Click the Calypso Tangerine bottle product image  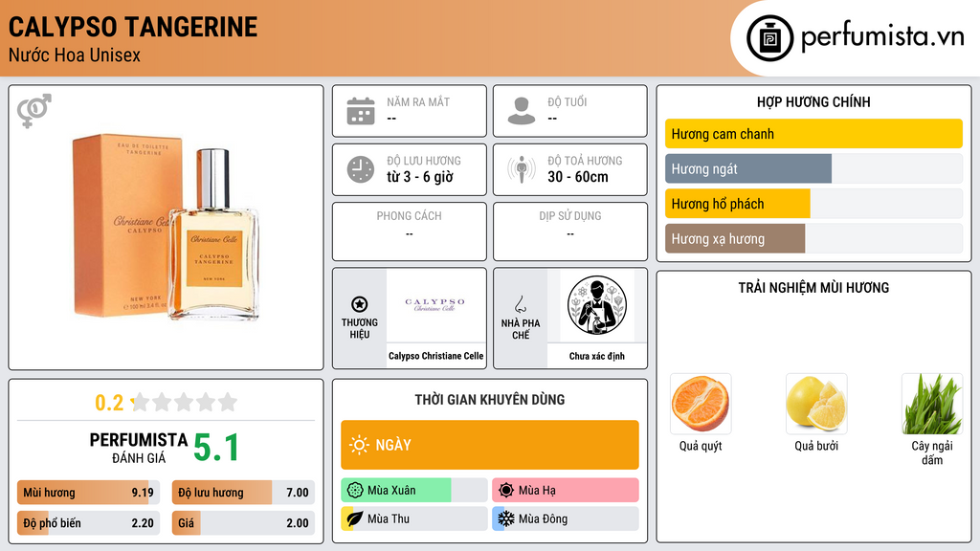[167, 227]
